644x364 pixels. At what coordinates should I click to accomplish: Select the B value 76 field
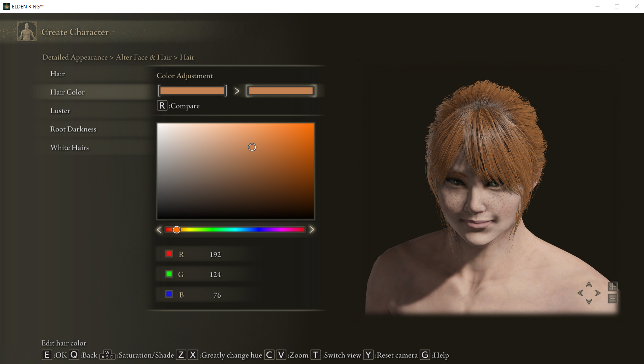point(208,295)
